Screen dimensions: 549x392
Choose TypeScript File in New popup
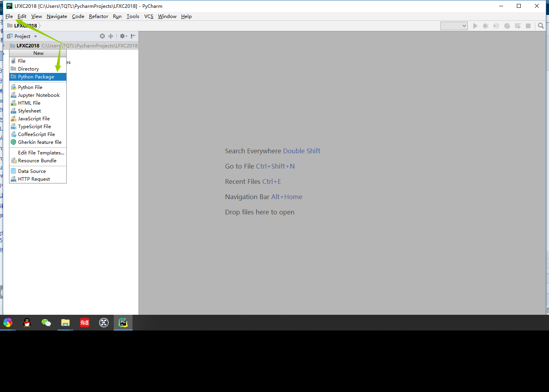[38, 127]
